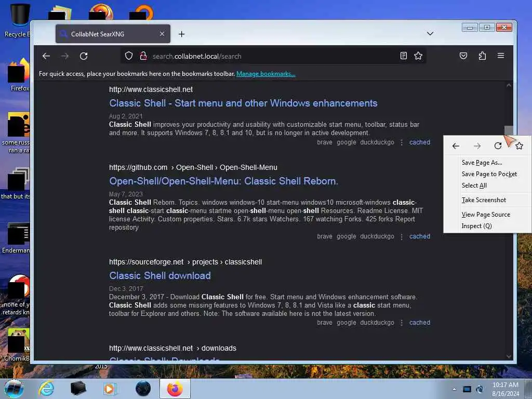Click the padlock site security icon
Viewport: 532px width, 399px height.
143,56
